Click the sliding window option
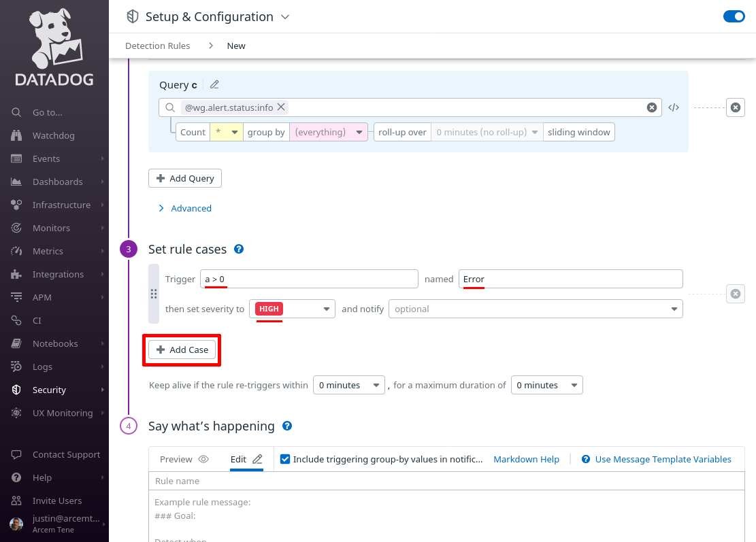Viewport: 756px width, 542px height. pyautogui.click(x=578, y=132)
